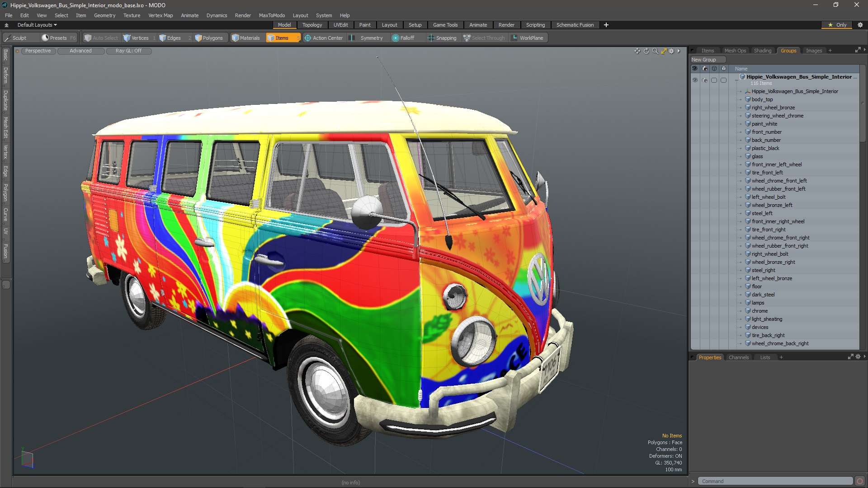This screenshot has width=868, height=488.
Task: Switch to Schematic Fusion layout tab
Action: 575,25
